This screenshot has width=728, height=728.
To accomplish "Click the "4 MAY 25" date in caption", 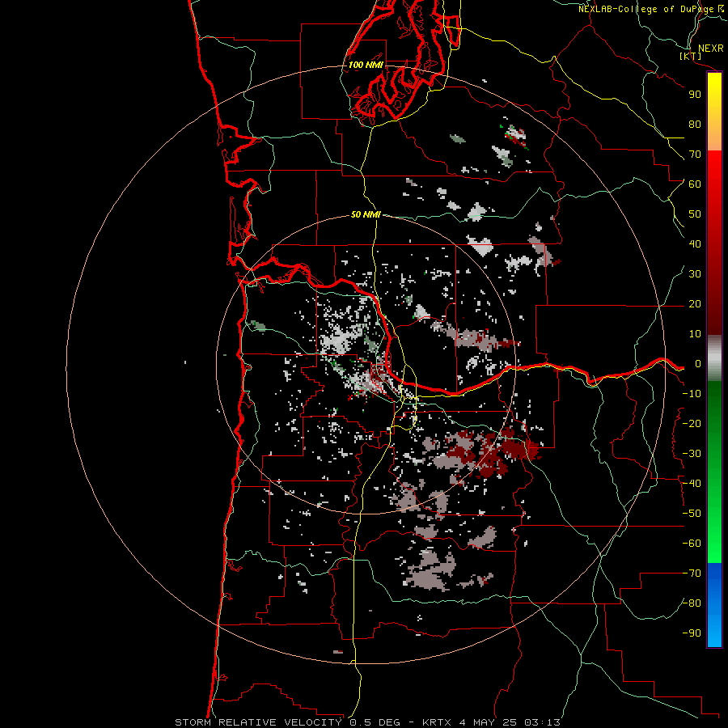I will pyautogui.click(x=488, y=722).
